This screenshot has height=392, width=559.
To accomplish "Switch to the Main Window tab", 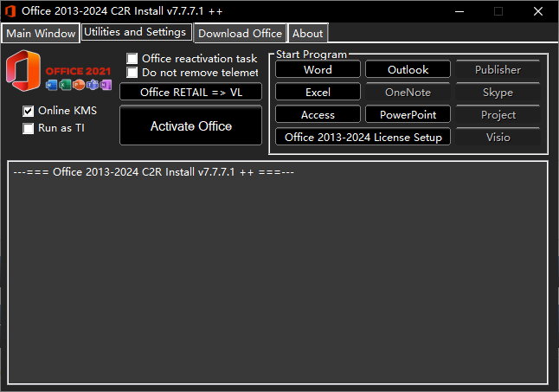I will [x=41, y=34].
